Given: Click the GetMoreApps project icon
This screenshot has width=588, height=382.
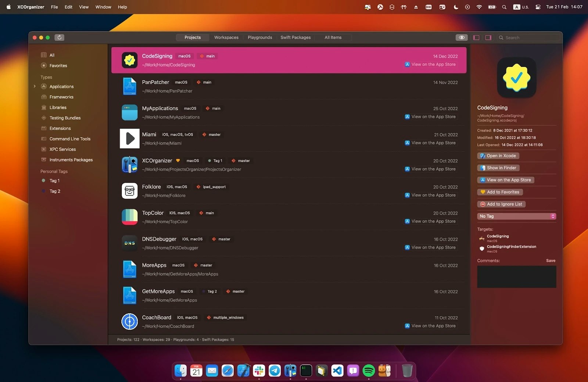Looking at the screenshot, I should tap(130, 295).
